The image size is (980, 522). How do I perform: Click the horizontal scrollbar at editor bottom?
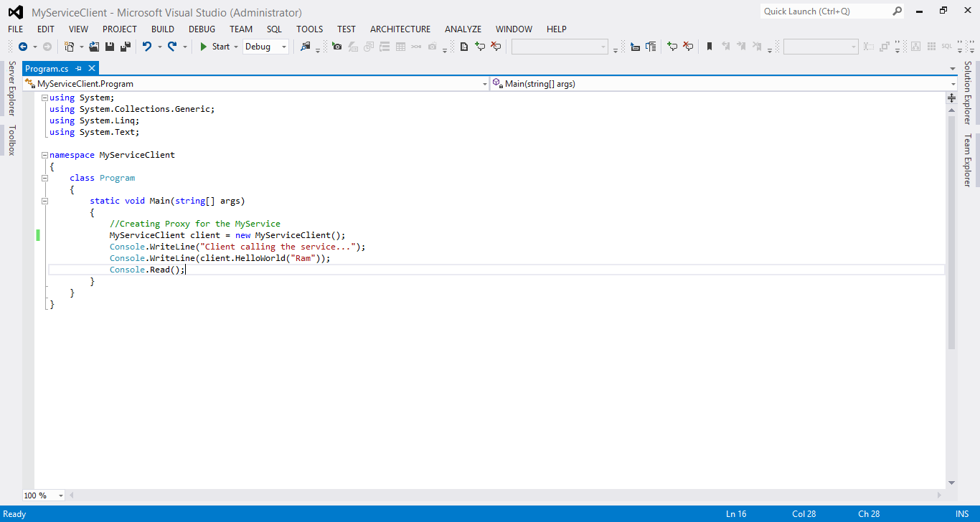504,495
